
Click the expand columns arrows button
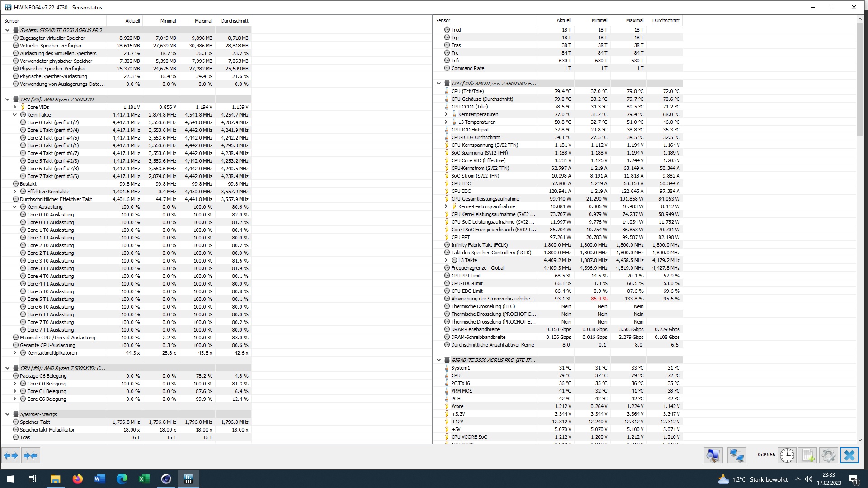point(11,455)
